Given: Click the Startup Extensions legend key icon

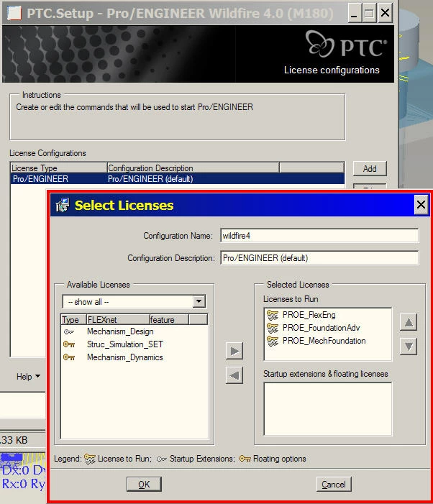Looking at the screenshot, I should click(x=161, y=459).
